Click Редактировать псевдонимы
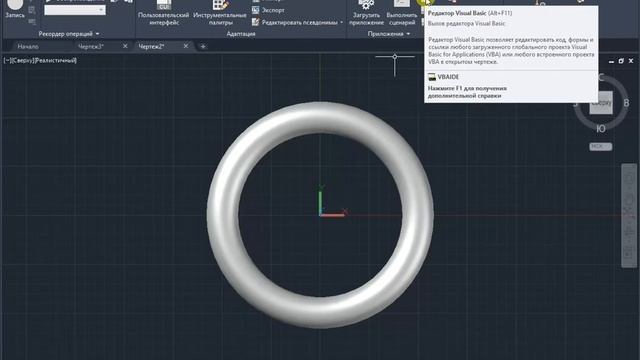 pyautogui.click(x=295, y=22)
